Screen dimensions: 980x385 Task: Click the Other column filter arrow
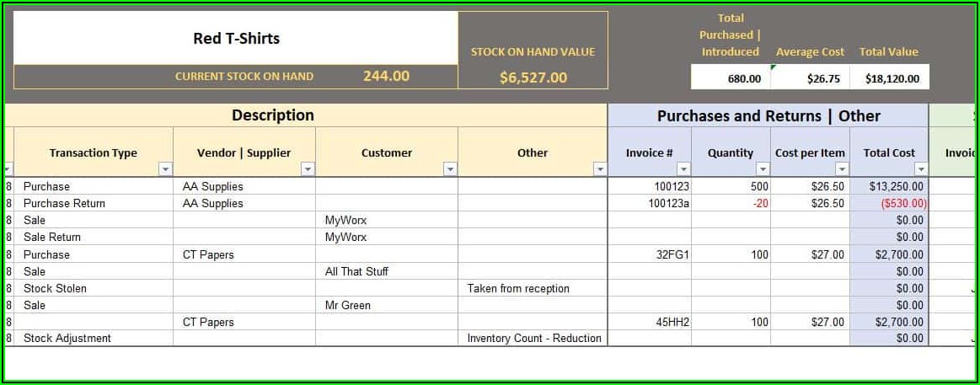click(x=599, y=169)
